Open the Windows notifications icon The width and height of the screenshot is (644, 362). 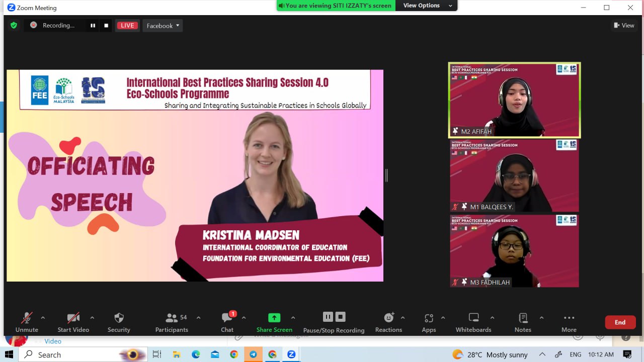(x=627, y=354)
